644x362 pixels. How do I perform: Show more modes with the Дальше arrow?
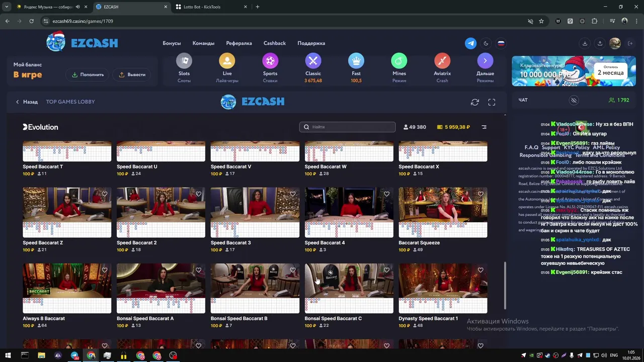(485, 61)
